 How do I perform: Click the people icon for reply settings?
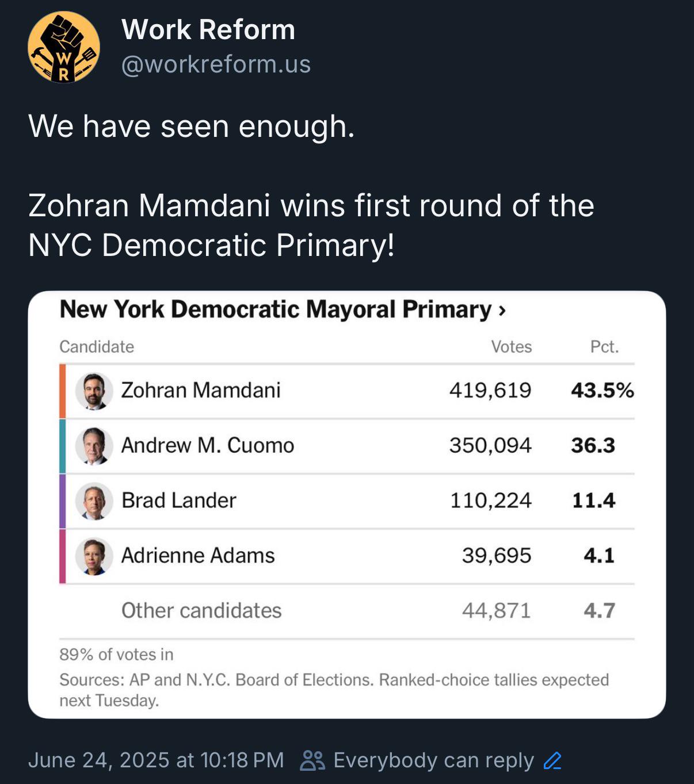pos(312,760)
